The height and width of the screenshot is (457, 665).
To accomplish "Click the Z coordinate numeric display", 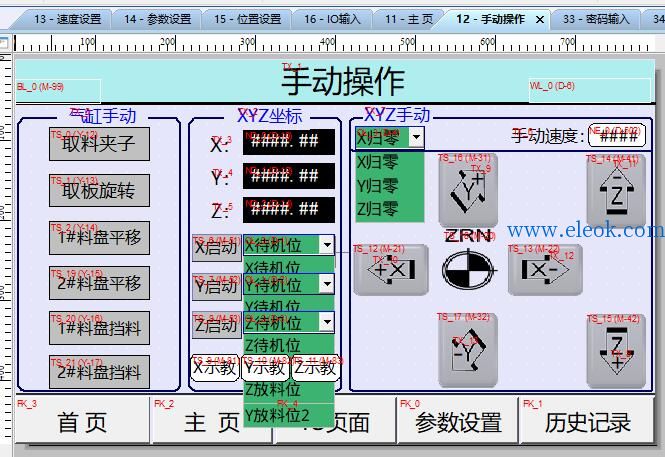I will click(289, 210).
